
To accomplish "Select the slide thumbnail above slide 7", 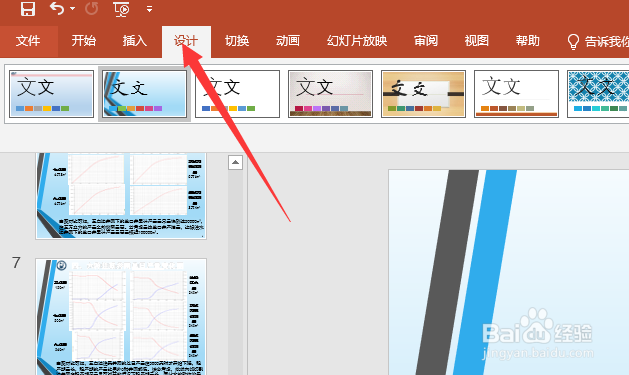I will pyautogui.click(x=121, y=196).
